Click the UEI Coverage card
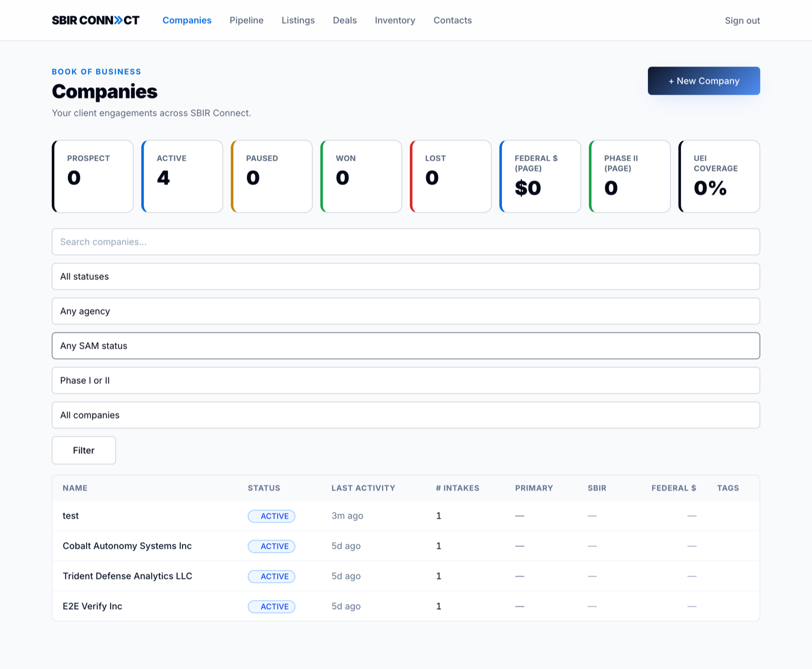The image size is (812, 669). 719,176
